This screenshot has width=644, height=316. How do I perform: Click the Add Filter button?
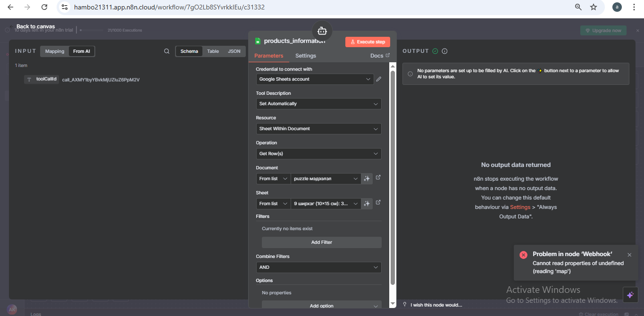(321, 242)
